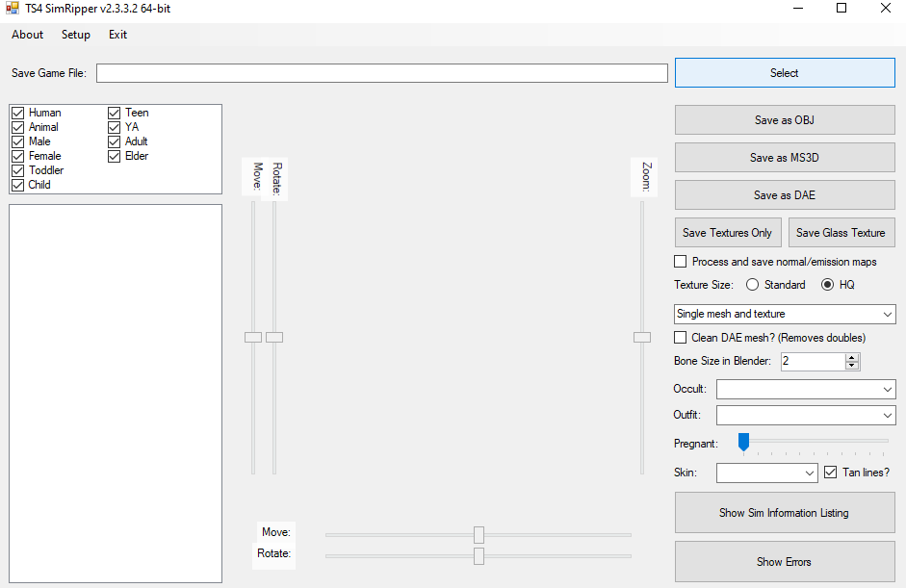Toggle the Toddler filter checkbox

[18, 170]
